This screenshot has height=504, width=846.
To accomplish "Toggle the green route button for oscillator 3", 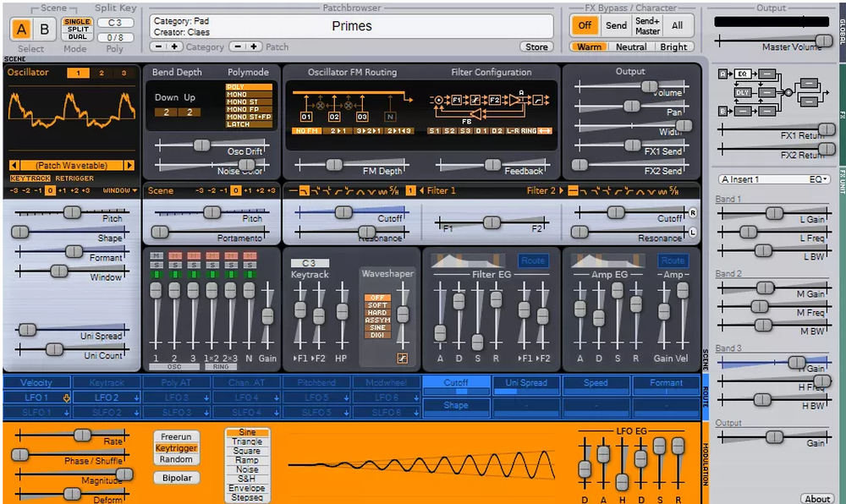I will (x=194, y=274).
